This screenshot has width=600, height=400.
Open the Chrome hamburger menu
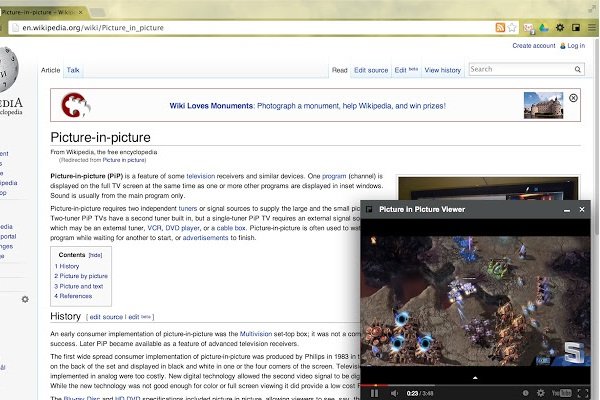click(592, 28)
